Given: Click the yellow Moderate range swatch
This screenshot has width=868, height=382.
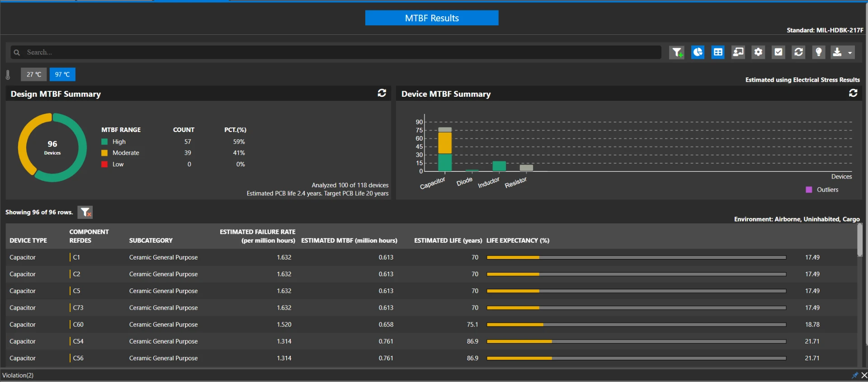Looking at the screenshot, I should [x=104, y=153].
